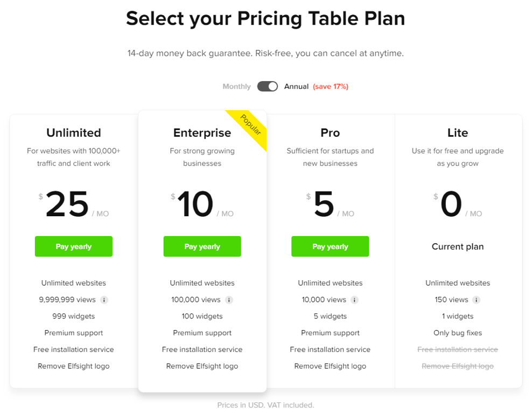Click info icon next to 9,999,999 views

tap(104, 300)
